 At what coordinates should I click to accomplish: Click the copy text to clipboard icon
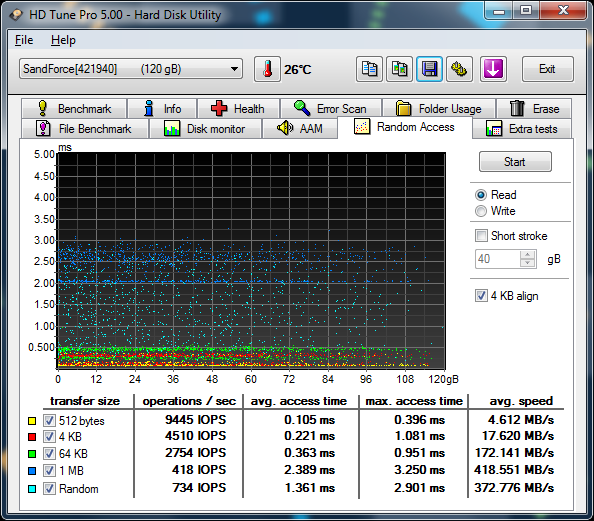pyautogui.click(x=369, y=69)
